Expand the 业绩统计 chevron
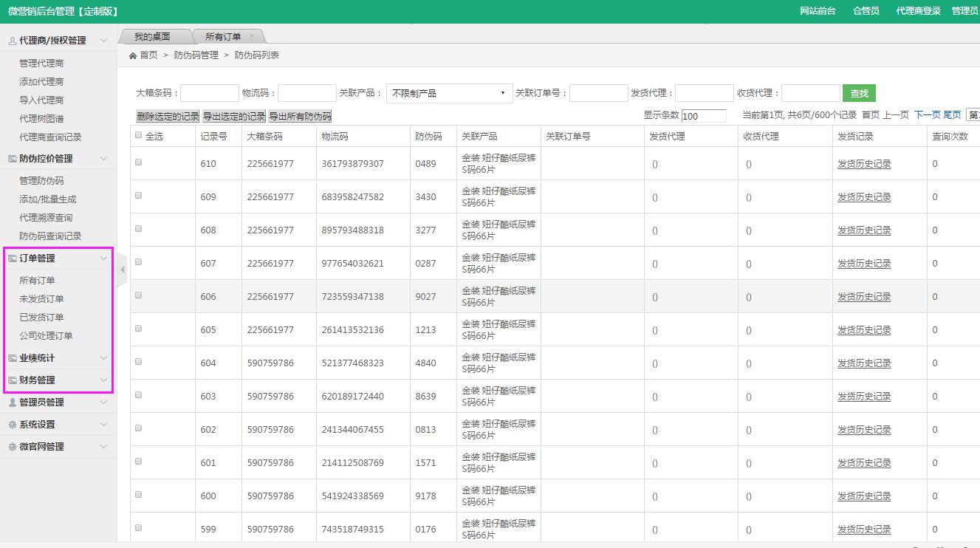This screenshot has height=548, width=980. pos(103,358)
